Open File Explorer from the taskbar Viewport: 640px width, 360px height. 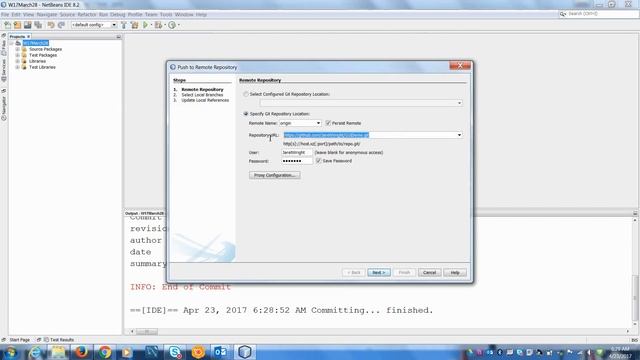(58, 351)
